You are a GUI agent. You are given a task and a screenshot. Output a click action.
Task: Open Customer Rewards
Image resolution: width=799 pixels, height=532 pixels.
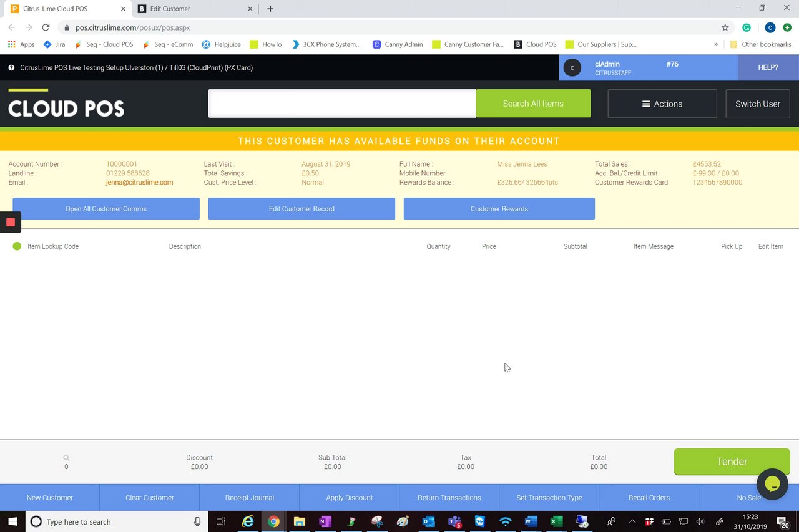(499, 209)
